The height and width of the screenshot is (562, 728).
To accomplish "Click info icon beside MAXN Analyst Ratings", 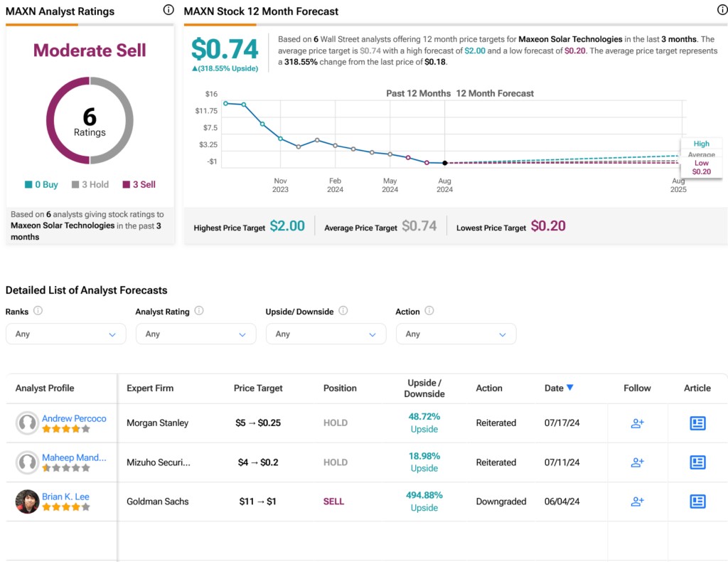I will pos(168,10).
